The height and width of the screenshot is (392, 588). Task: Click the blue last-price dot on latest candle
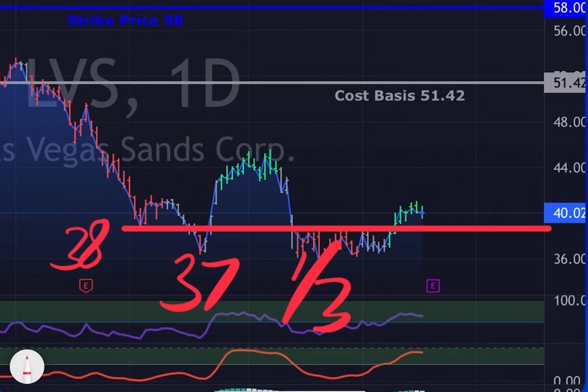(422, 213)
